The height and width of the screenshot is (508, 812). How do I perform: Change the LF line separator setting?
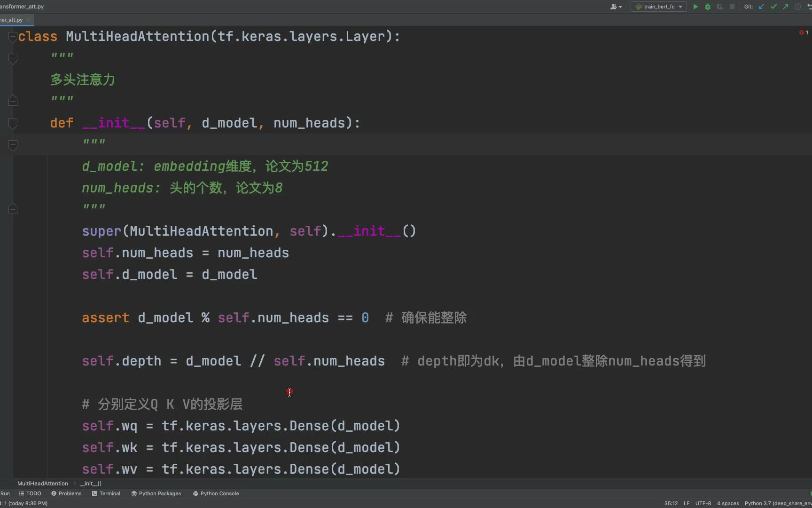687,503
